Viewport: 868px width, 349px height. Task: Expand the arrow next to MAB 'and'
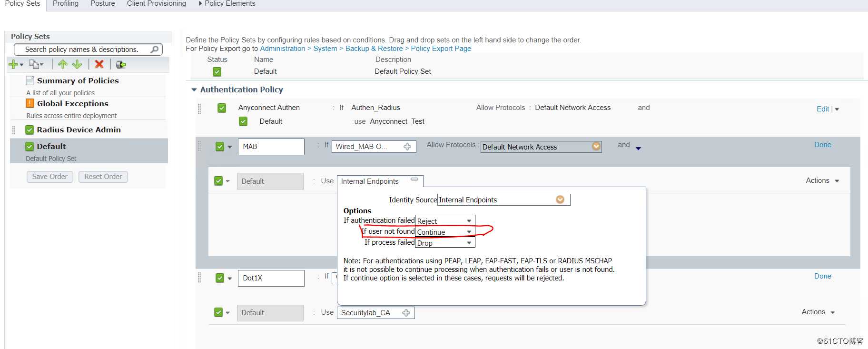point(638,149)
